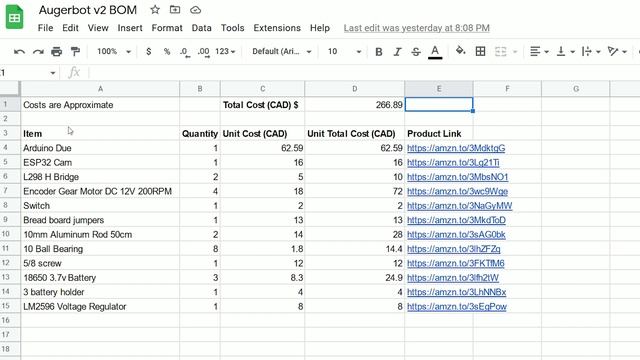This screenshot has height=360, width=640.
Task: Click into the formula bar input
Action: [x=363, y=73]
